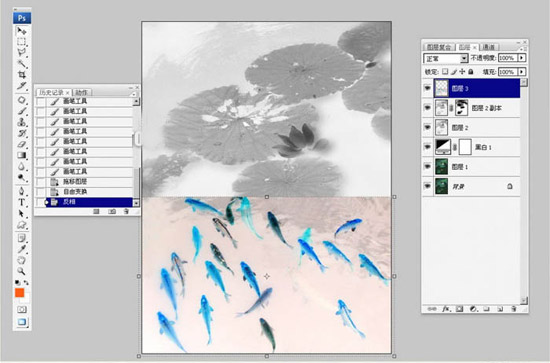Image resolution: width=550 pixels, height=363 pixels.
Task: Select the Eraser tool
Action: tap(21, 144)
